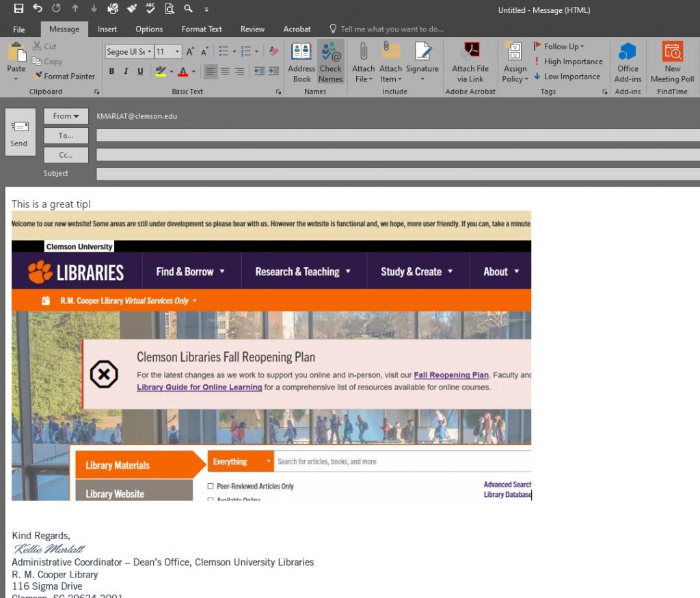The width and height of the screenshot is (700, 598).
Task: Switch to the Insert tab
Action: pyautogui.click(x=107, y=29)
